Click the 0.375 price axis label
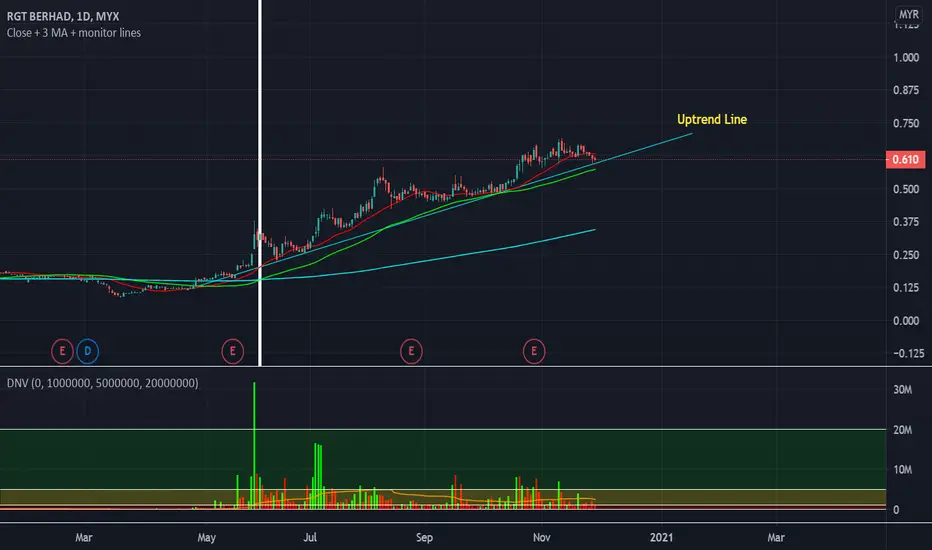Screen dimensions: 932x550 906,222
